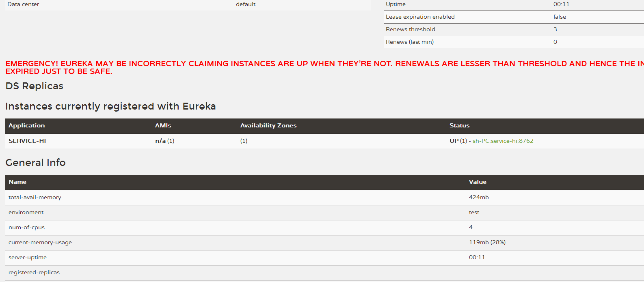Screen dimensions: 644x282
Task: Click the 'Application' column header
Action: (27, 125)
